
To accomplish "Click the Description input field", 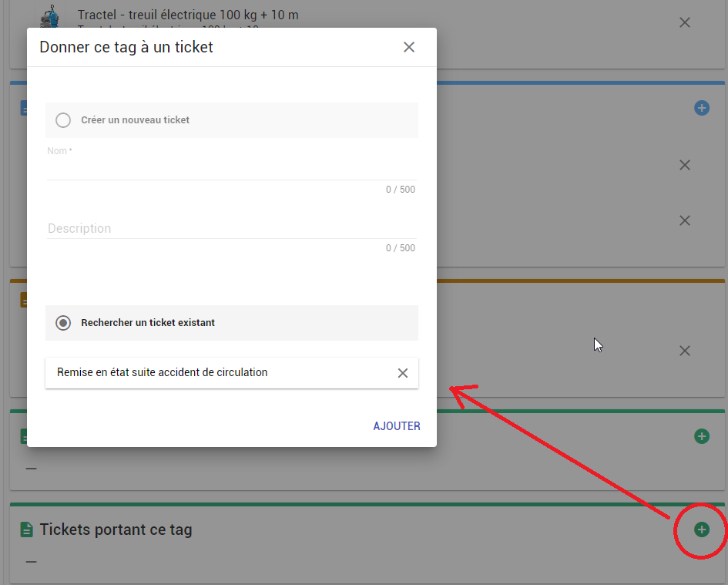I will click(231, 228).
